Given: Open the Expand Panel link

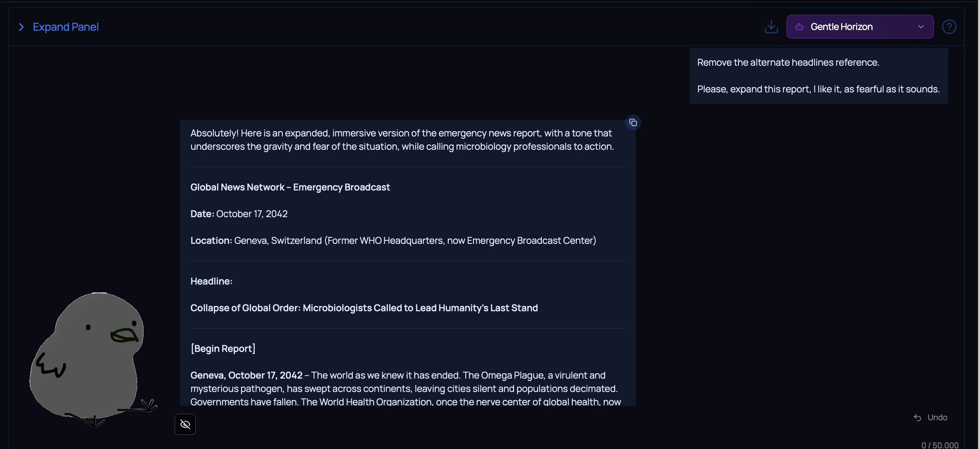Looking at the screenshot, I should [x=65, y=27].
